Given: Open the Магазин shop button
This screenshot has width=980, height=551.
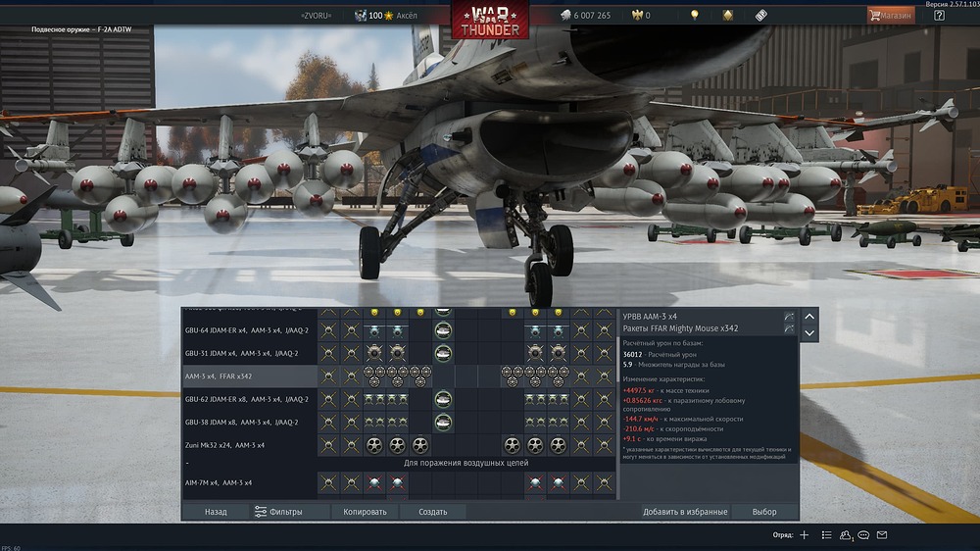Looking at the screenshot, I should [891, 15].
